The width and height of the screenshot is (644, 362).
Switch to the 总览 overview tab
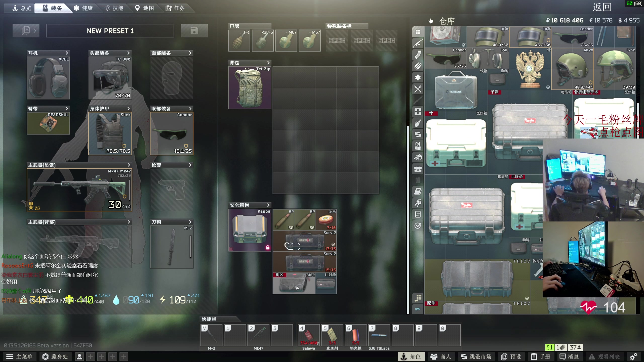(22, 8)
